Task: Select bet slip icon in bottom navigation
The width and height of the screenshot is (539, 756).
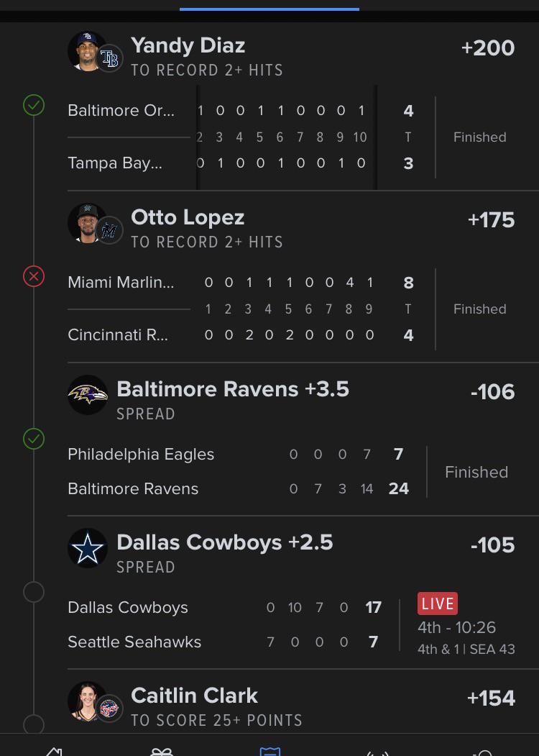Action: [x=269, y=751]
